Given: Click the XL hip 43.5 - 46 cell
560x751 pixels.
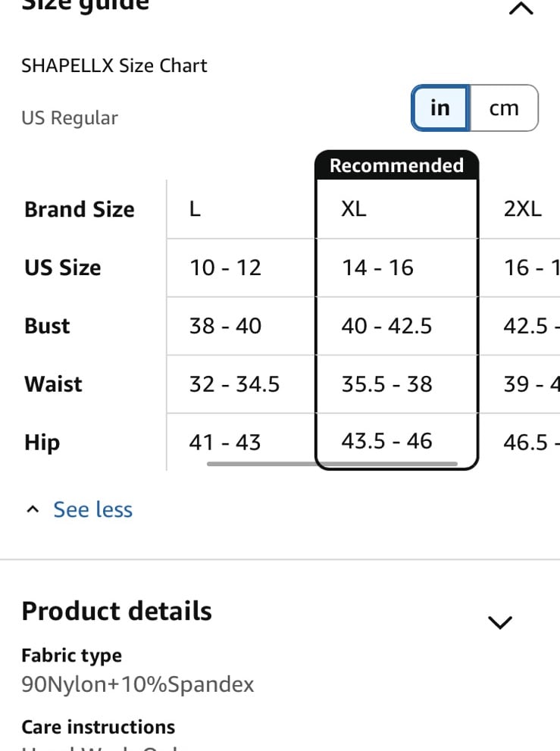Looking at the screenshot, I should pyautogui.click(x=396, y=440).
